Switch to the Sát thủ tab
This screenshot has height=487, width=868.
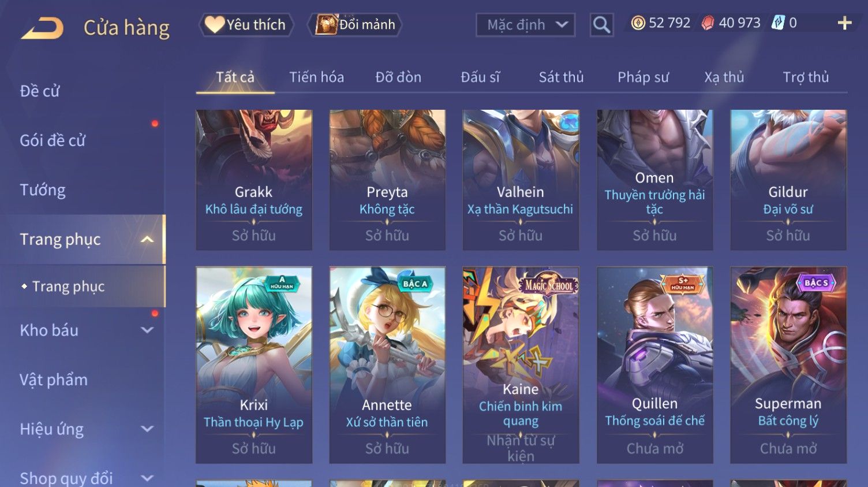pos(561,77)
